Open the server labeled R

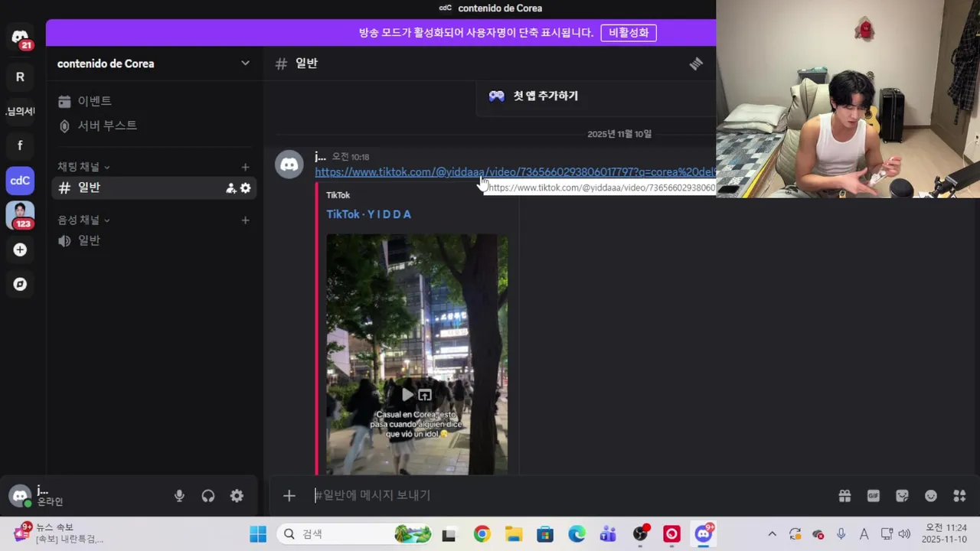click(20, 77)
